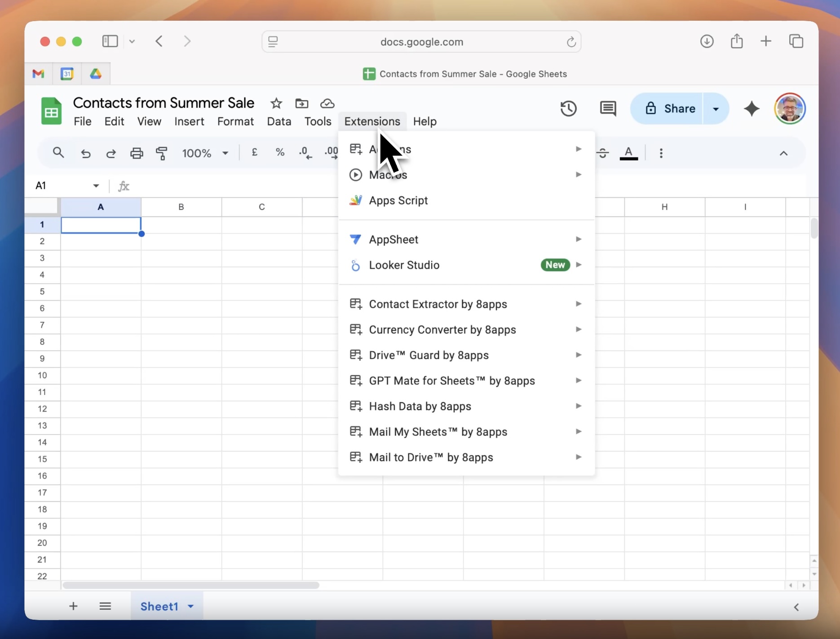Search the menus with the magnifier icon
This screenshot has height=639, width=840.
click(58, 153)
